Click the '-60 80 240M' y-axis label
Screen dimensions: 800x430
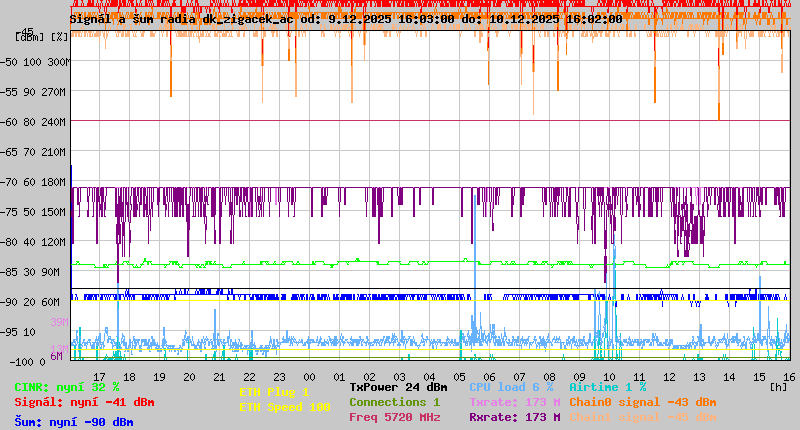[x=33, y=122]
